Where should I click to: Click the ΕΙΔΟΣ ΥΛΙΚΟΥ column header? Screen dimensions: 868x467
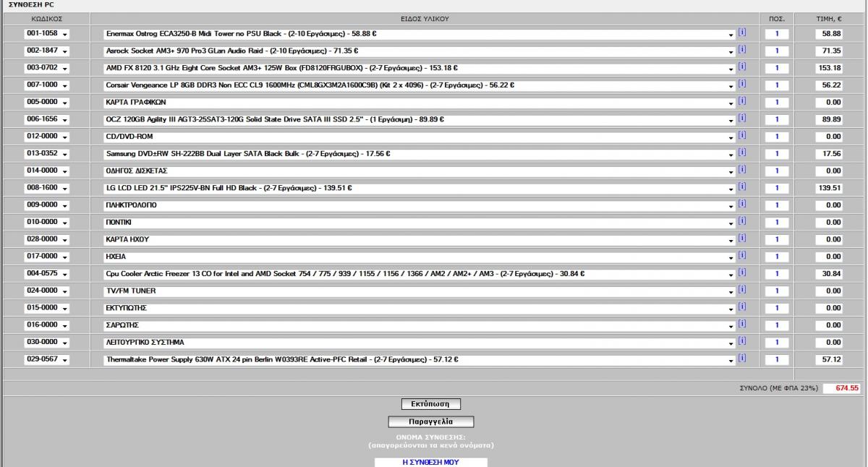pos(425,18)
